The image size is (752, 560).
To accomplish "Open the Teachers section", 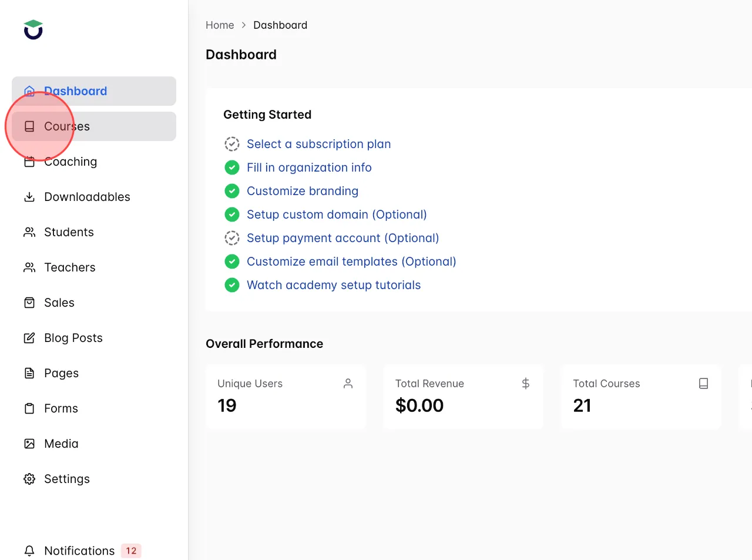I will point(94,267).
